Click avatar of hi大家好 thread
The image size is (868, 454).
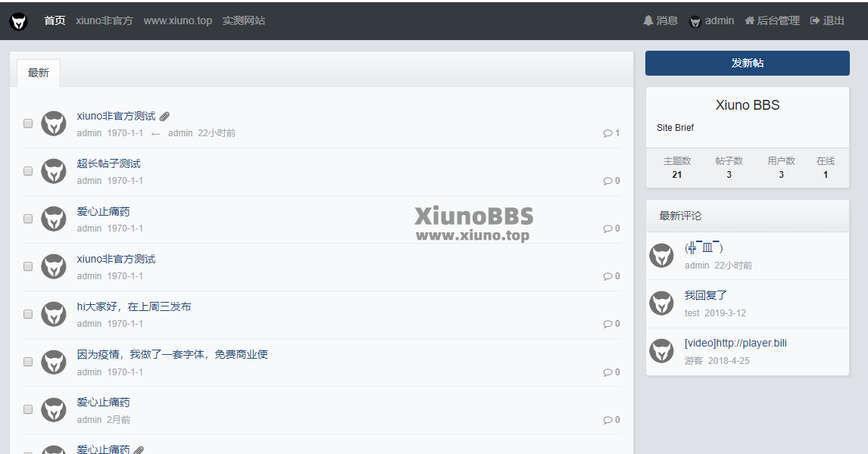click(54, 314)
